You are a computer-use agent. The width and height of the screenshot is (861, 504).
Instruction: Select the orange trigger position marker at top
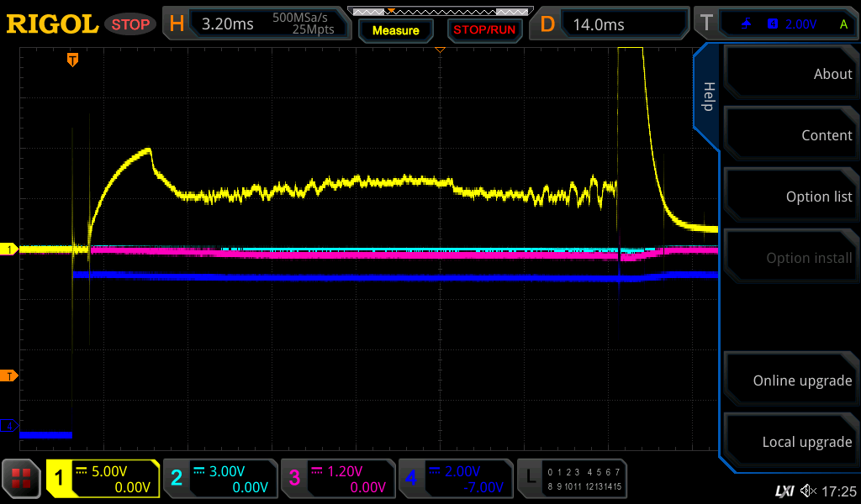[73, 60]
